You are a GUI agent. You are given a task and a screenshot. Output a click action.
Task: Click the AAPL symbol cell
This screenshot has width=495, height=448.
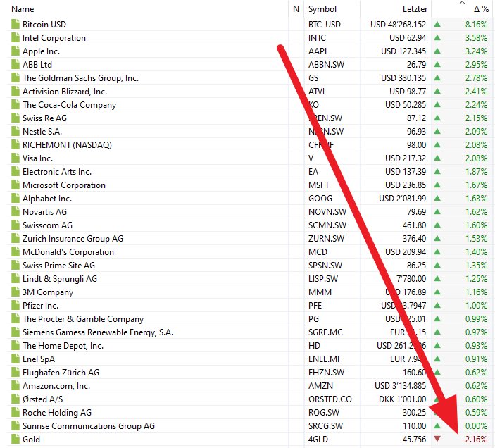tap(318, 51)
